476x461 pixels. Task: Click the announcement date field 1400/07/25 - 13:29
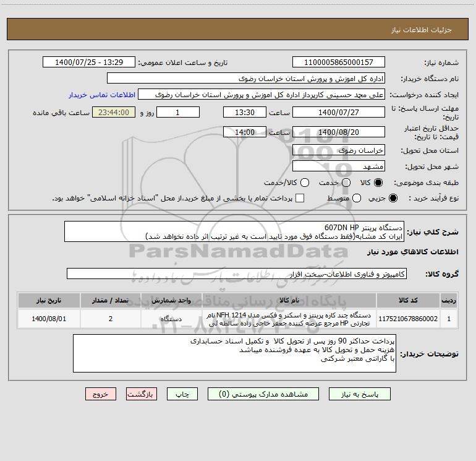pyautogui.click(x=89, y=62)
